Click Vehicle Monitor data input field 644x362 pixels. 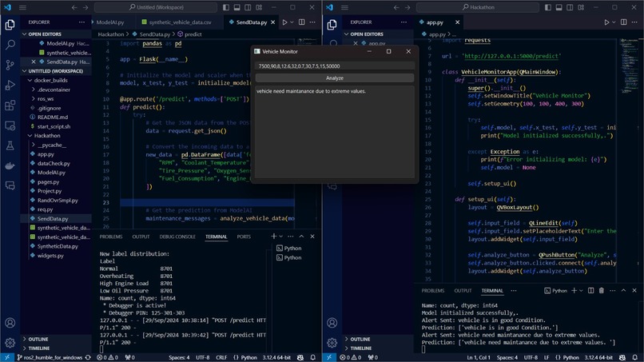pyautogui.click(x=335, y=66)
